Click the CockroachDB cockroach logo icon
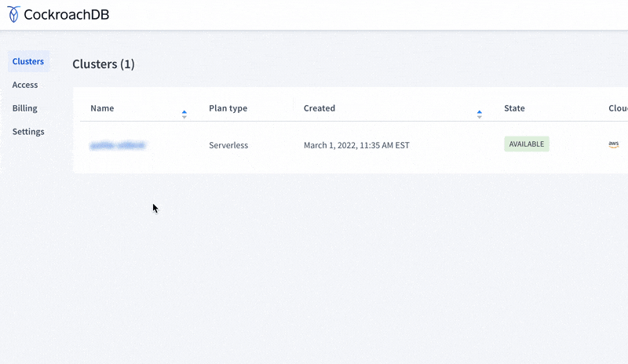 14,14
